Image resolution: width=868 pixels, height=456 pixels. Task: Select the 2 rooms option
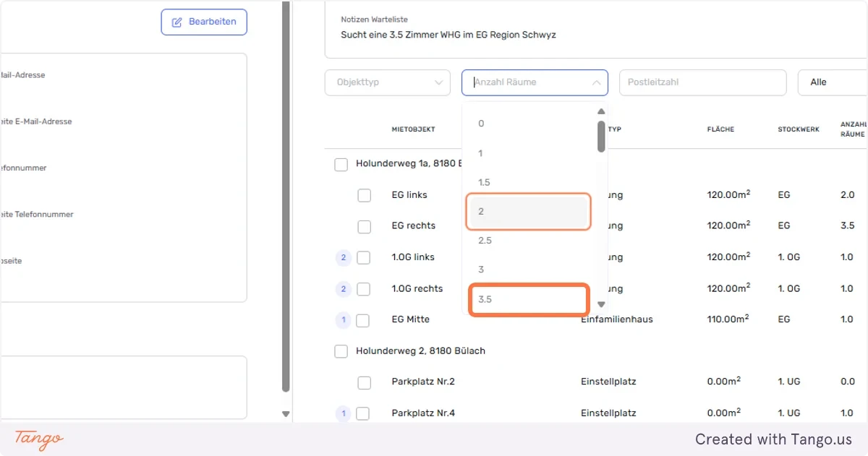pyautogui.click(x=529, y=211)
